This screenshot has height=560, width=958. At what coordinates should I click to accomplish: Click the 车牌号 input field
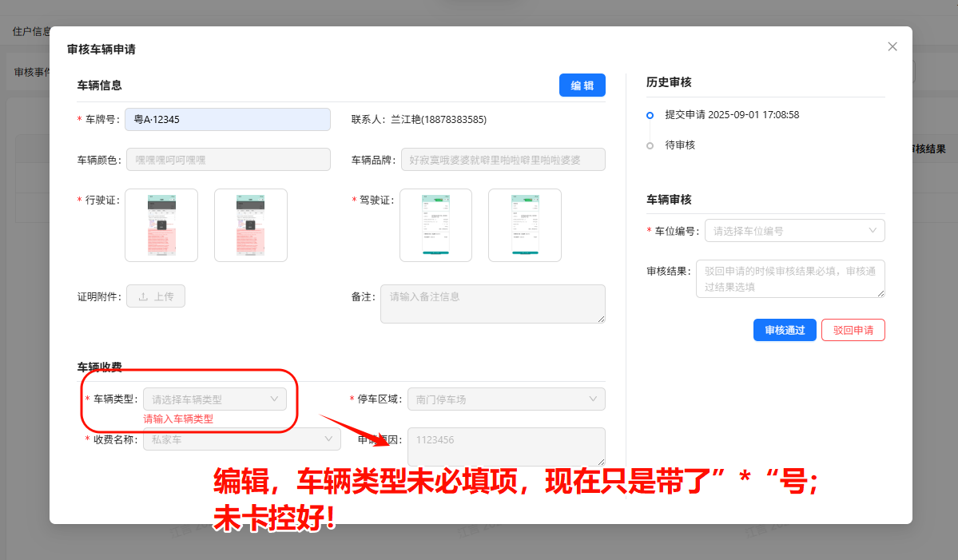(228, 119)
